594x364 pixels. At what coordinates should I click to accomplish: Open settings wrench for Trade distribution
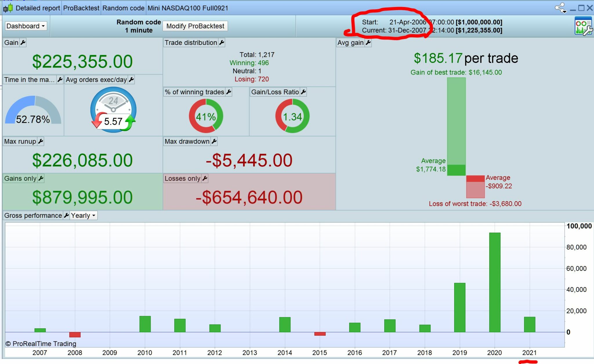click(222, 43)
